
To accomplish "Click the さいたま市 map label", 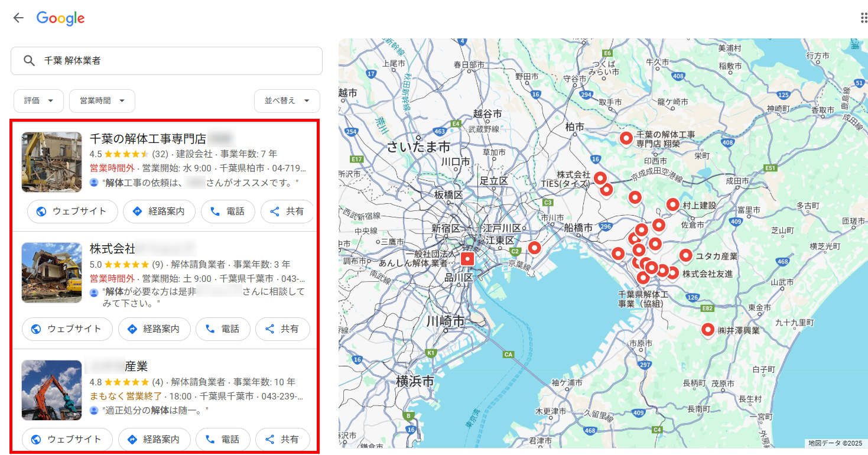I will point(418,147).
